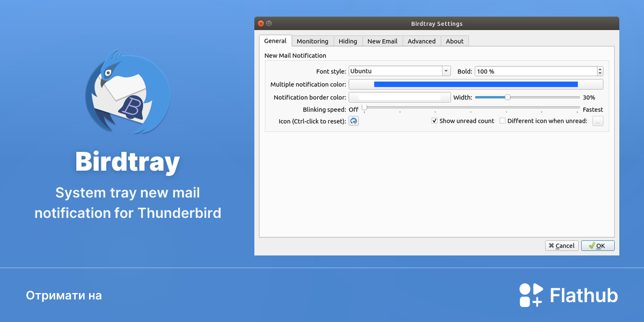Image resolution: width=644 pixels, height=322 pixels.
Task: Click the Birdtray tray icon preview button
Action: [354, 121]
